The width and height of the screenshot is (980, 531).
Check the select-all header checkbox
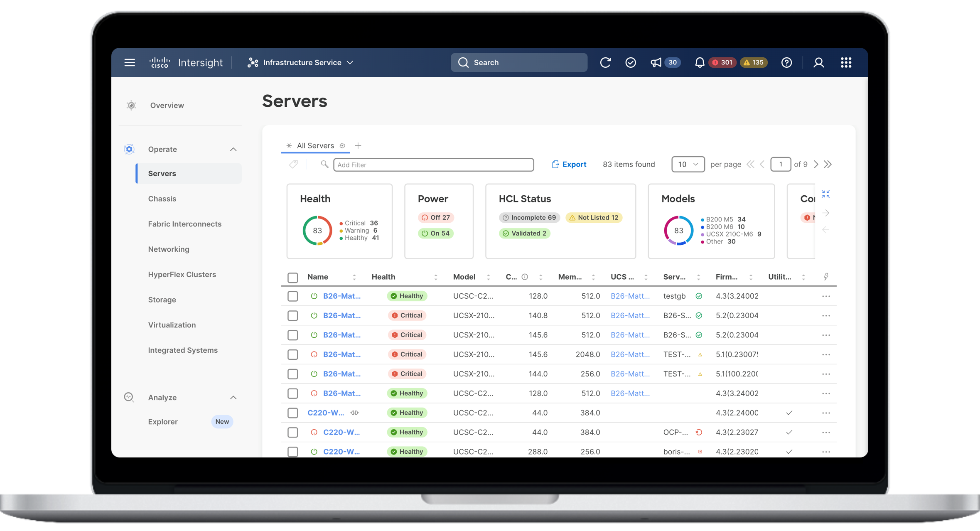tap(293, 278)
